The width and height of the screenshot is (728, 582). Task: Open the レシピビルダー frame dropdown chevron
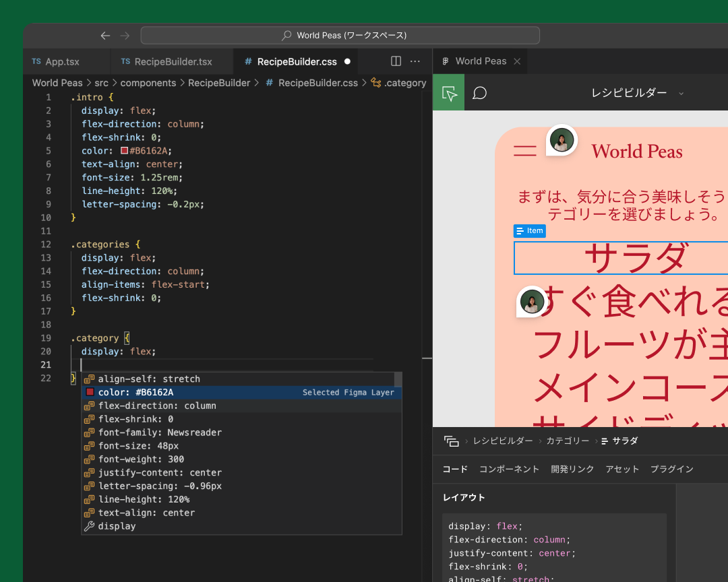(681, 94)
